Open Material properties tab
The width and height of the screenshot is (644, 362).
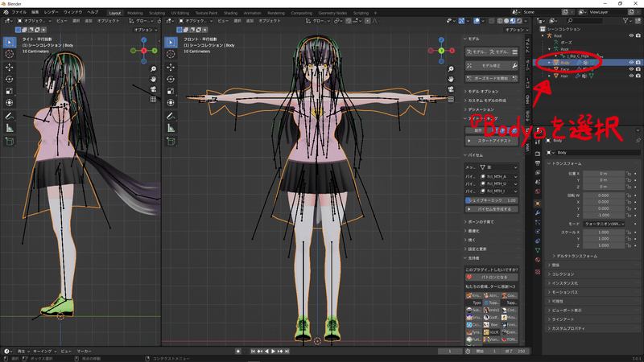538,260
